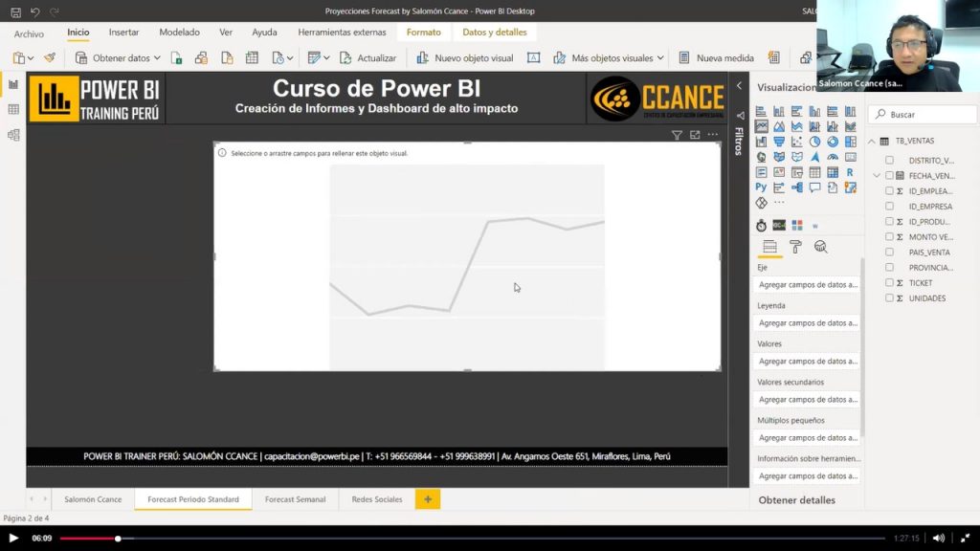Insert a Python visual
The height and width of the screenshot is (551, 980).
coord(761,187)
